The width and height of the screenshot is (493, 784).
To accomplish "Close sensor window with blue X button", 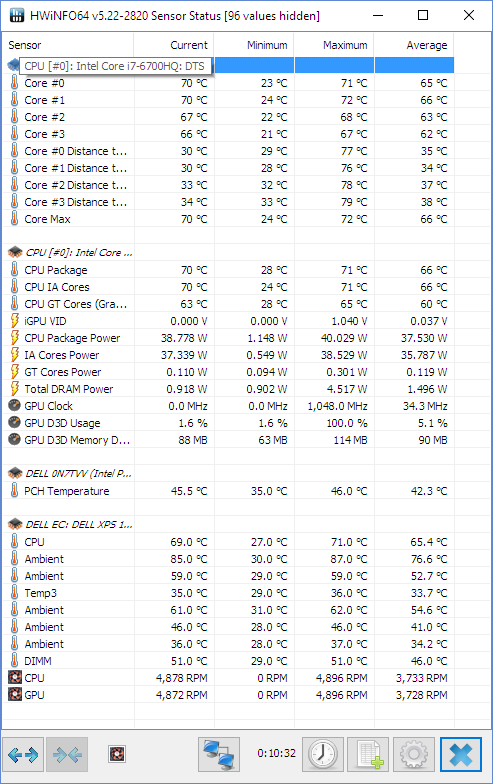I will coord(460,754).
